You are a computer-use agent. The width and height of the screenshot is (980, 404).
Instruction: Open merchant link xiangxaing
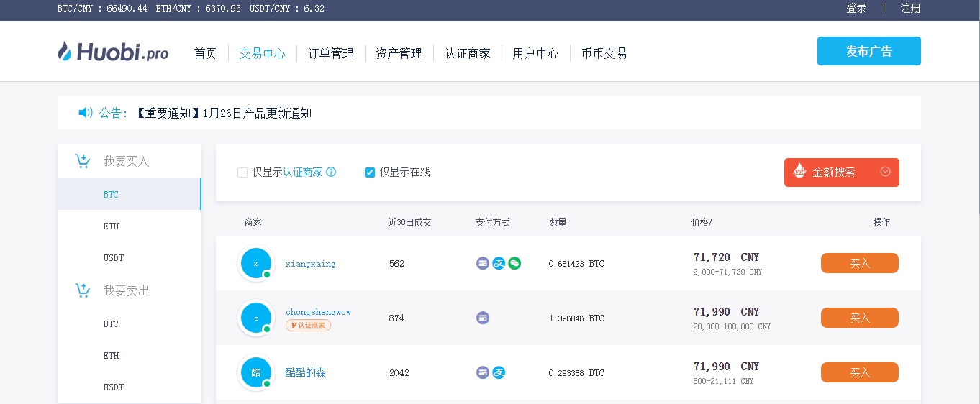(x=310, y=264)
